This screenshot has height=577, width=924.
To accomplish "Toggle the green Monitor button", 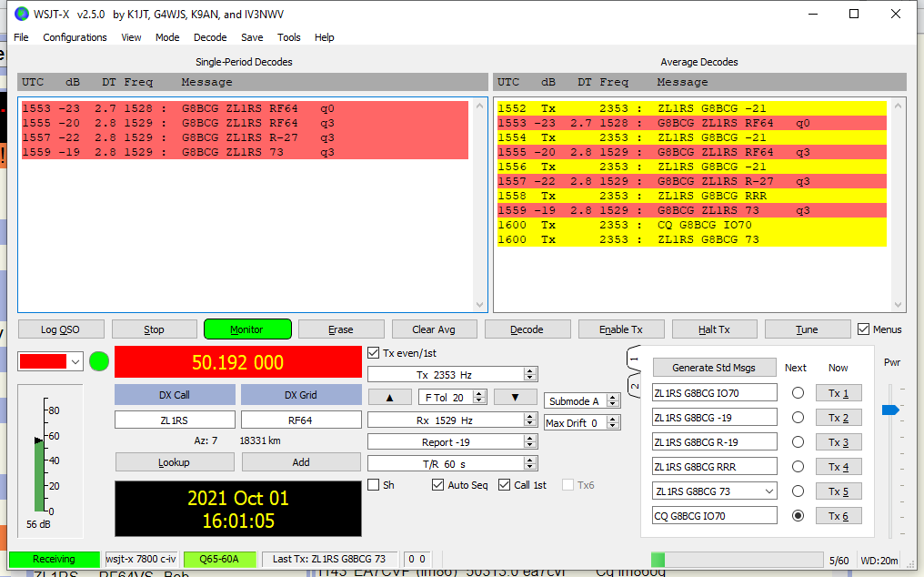I will pos(247,329).
